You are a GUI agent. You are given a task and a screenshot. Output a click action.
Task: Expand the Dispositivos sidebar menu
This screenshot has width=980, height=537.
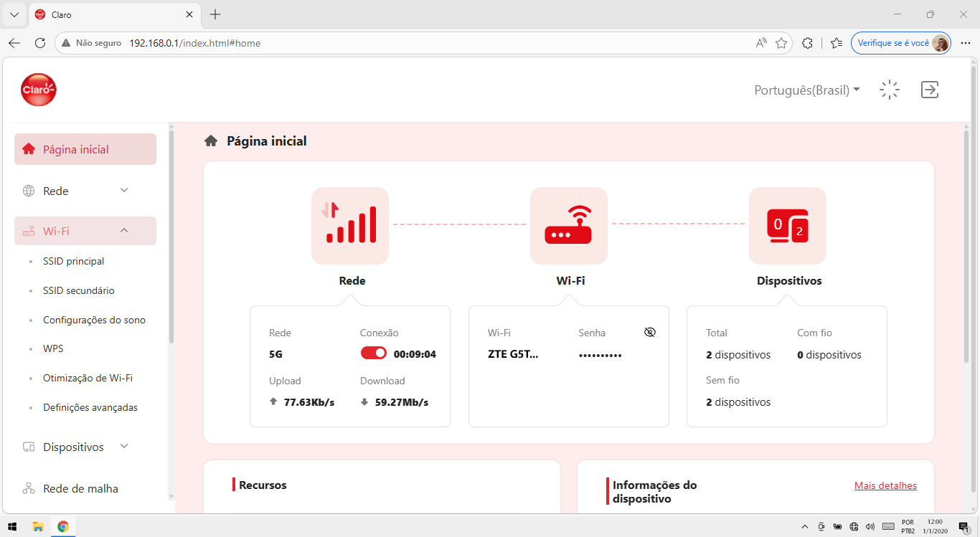pos(85,447)
